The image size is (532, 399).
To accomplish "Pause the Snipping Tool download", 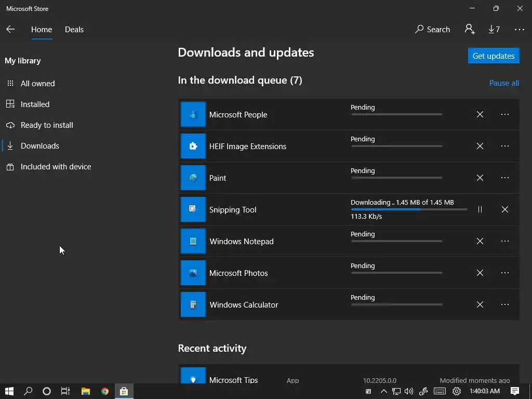I will click(x=480, y=209).
